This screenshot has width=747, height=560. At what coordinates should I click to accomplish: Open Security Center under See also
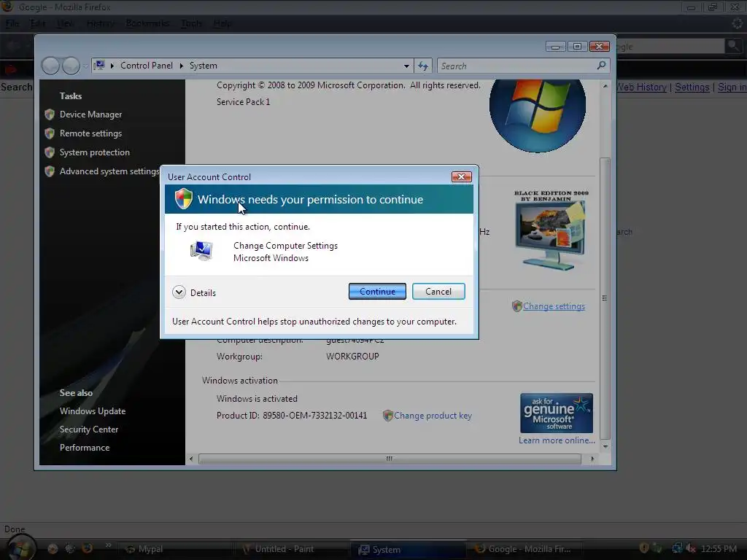point(88,429)
